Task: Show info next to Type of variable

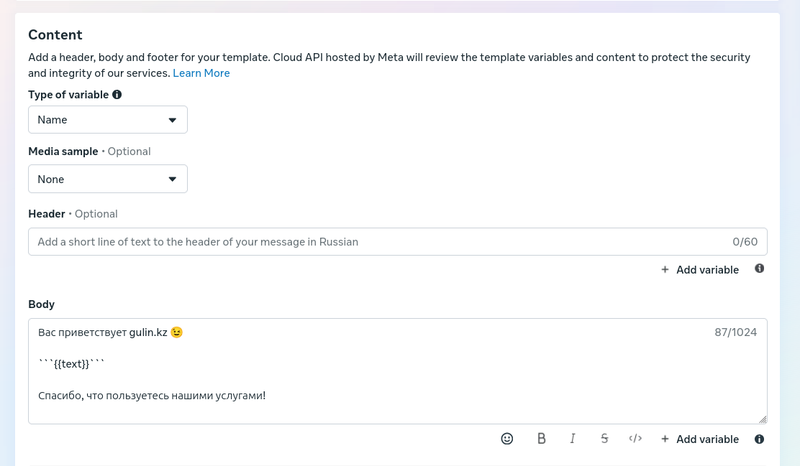Action: pyautogui.click(x=117, y=95)
